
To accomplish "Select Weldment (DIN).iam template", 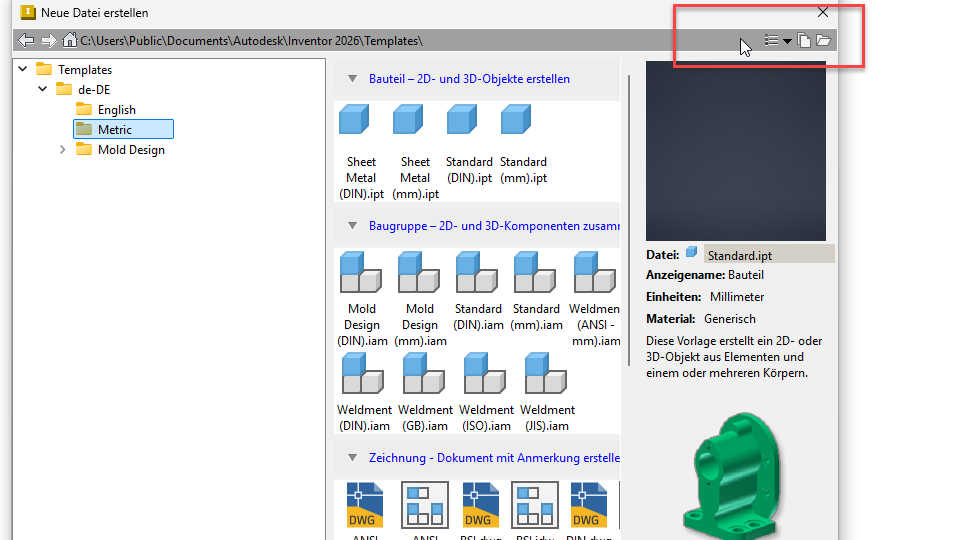I will pos(364,392).
